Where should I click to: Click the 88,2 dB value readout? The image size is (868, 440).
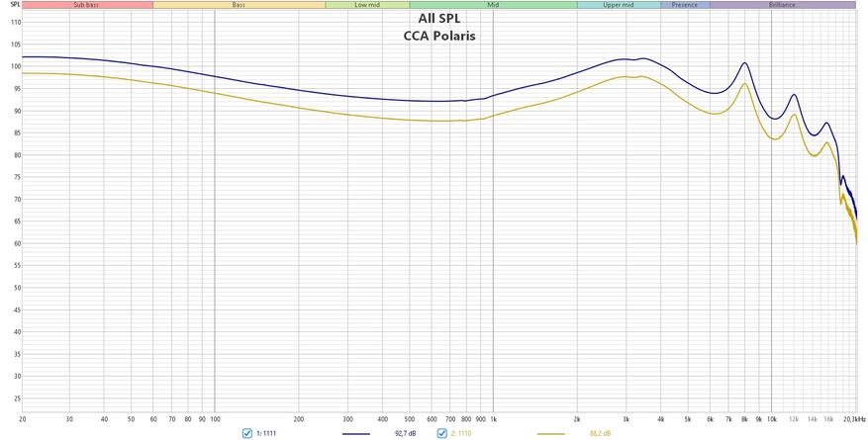point(600,433)
